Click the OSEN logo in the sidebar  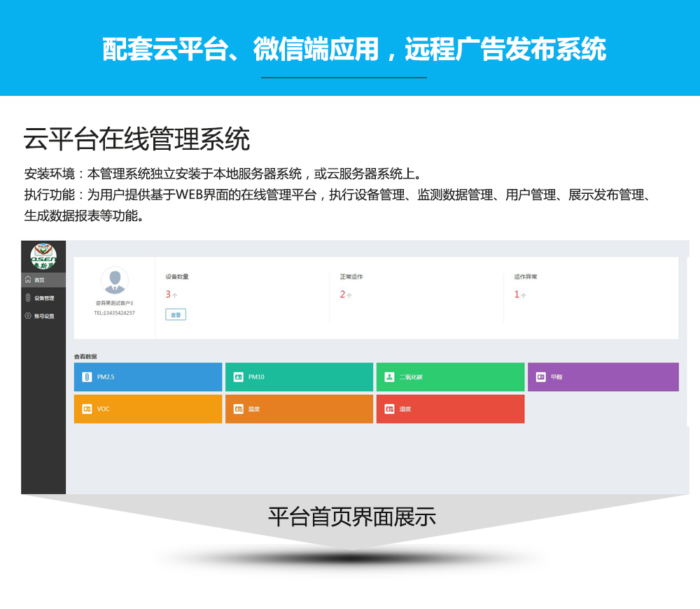tap(43, 256)
